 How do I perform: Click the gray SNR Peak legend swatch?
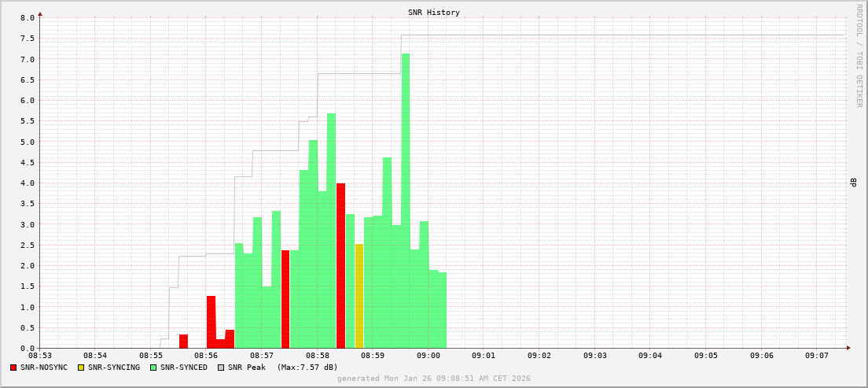click(x=221, y=368)
